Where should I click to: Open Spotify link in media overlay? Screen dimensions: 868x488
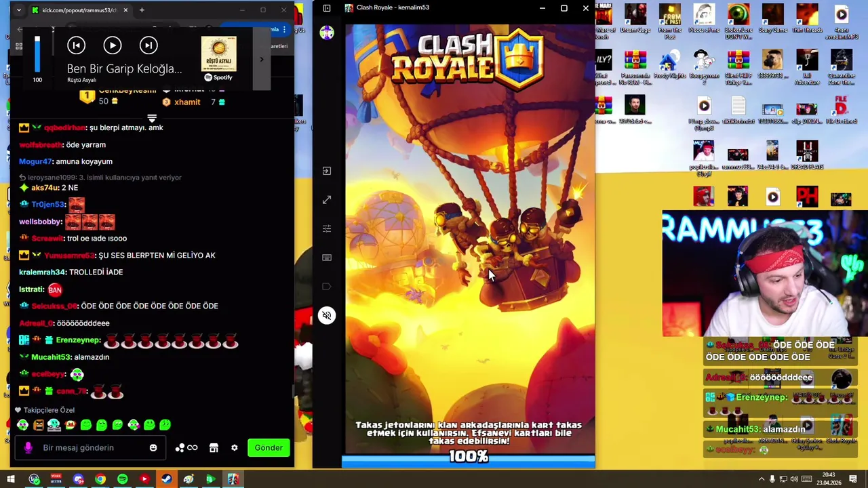(218, 77)
